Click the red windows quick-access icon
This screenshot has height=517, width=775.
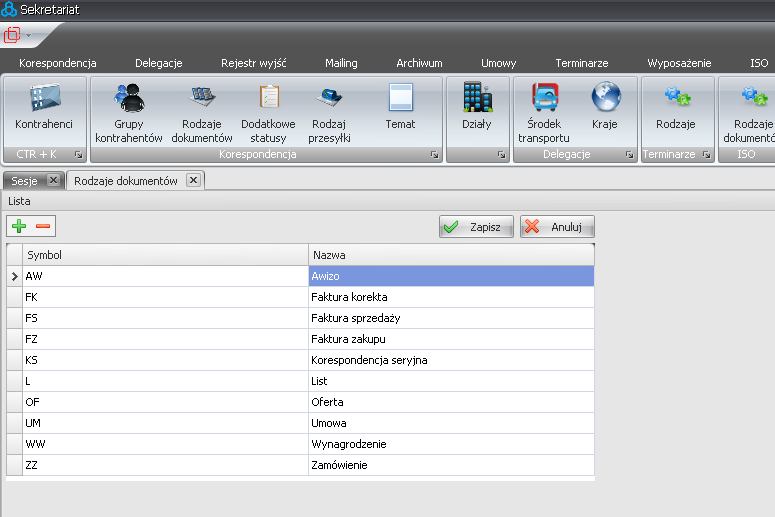12,35
